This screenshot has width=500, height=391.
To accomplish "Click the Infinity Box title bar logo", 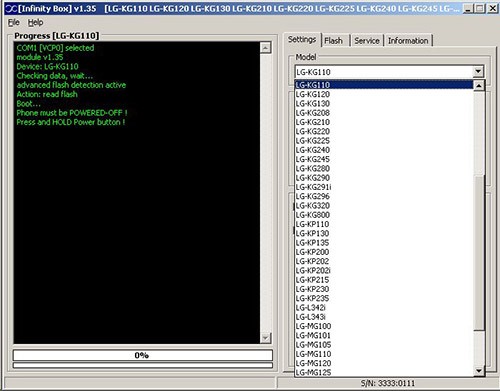I will [x=11, y=9].
